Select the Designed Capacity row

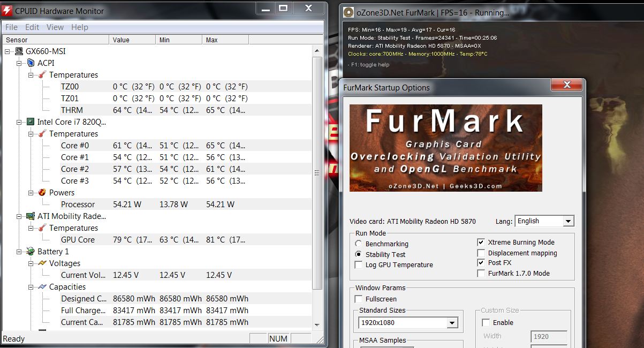(x=157, y=299)
